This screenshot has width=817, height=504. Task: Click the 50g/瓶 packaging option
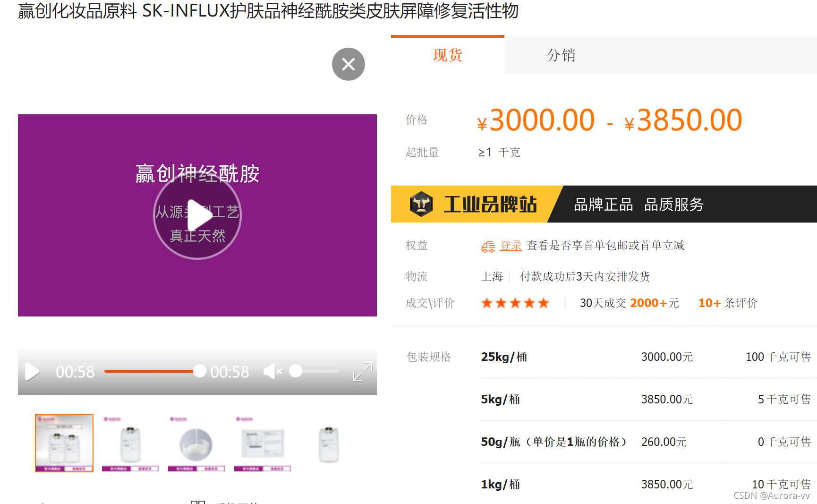[x=554, y=442]
